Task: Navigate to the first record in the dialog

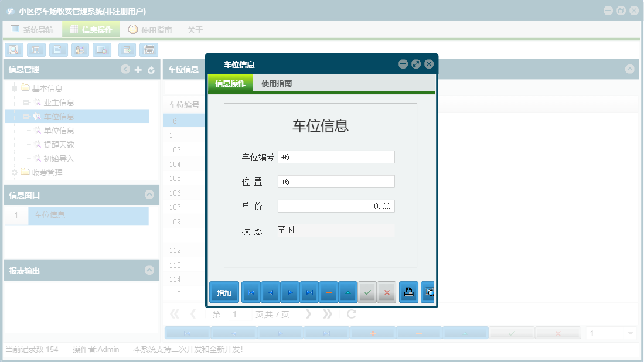Action: tap(250, 292)
